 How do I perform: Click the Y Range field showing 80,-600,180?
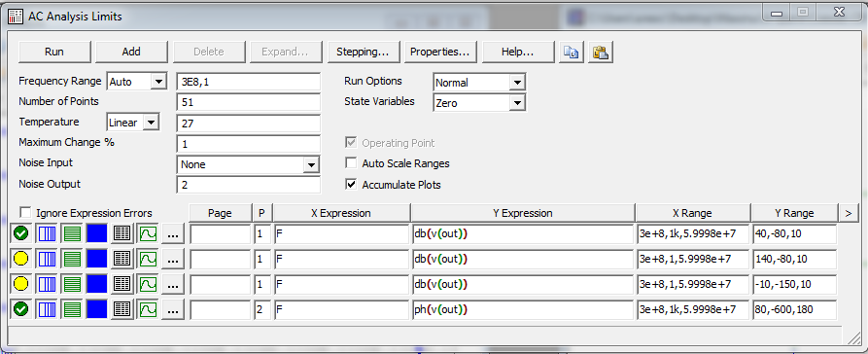tap(794, 309)
